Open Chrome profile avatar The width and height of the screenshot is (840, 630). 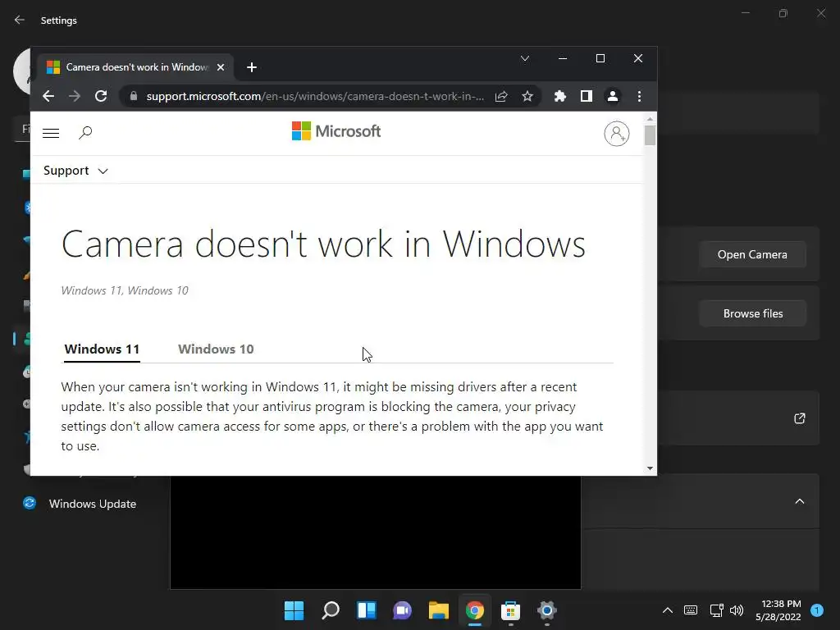612,97
